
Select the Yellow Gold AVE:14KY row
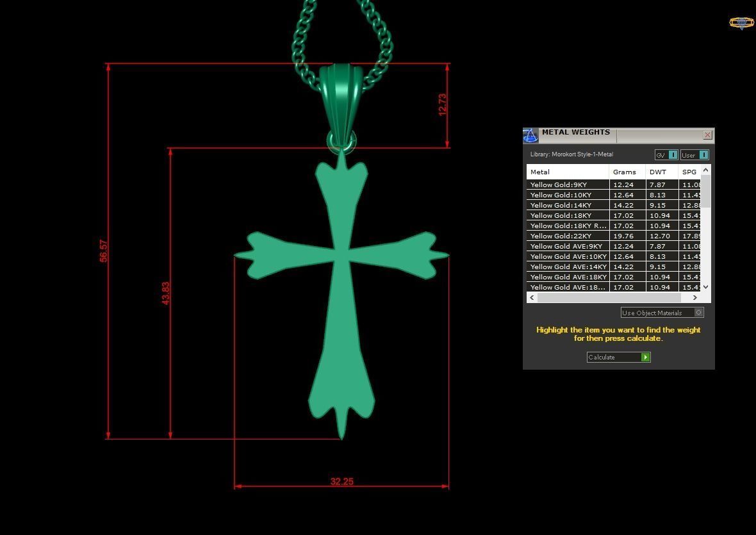[613, 267]
